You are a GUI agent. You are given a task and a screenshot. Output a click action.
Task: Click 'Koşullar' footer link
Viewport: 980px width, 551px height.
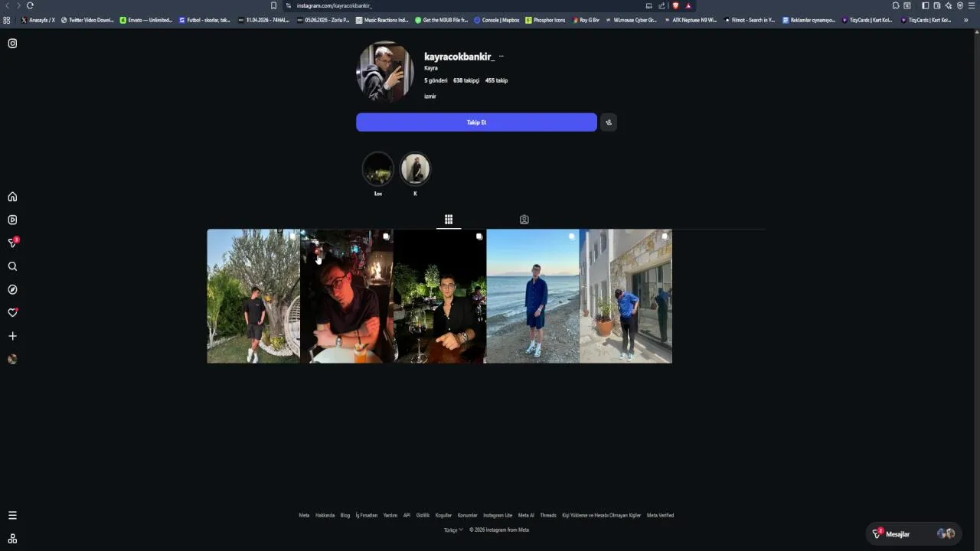click(x=443, y=515)
